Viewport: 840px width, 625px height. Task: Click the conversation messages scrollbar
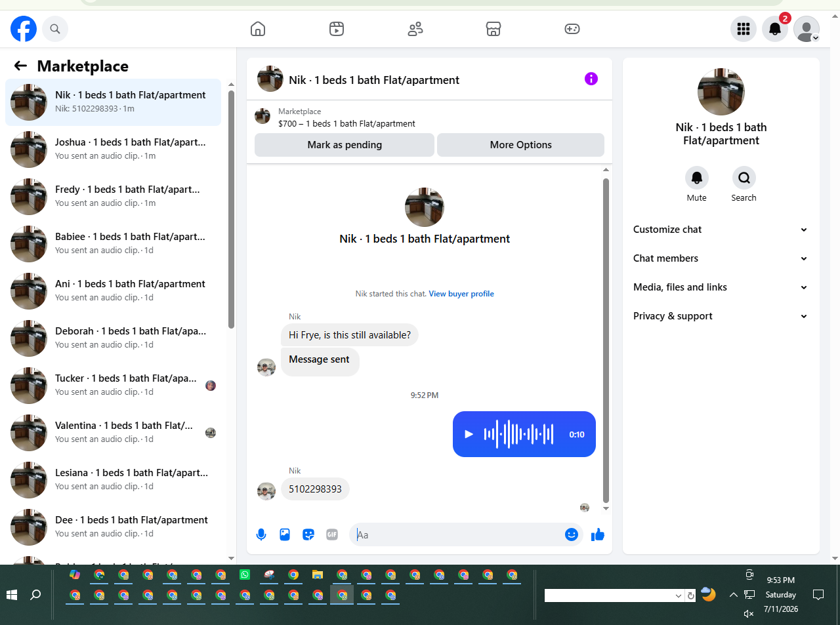(606, 341)
